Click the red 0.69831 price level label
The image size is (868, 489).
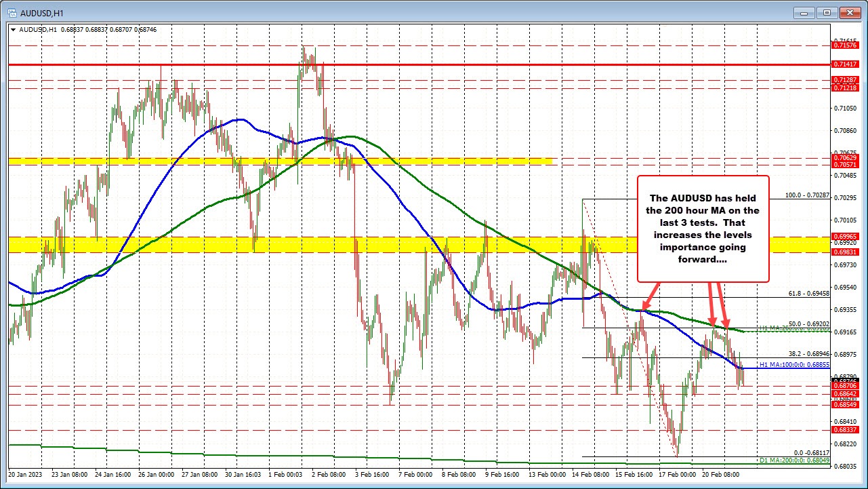pos(846,252)
